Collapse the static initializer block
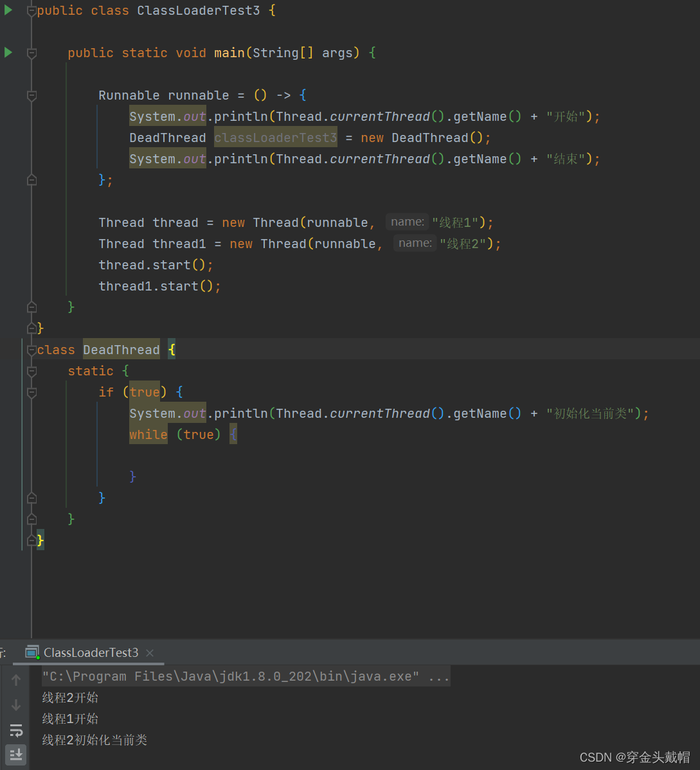This screenshot has height=770, width=700. (31, 372)
